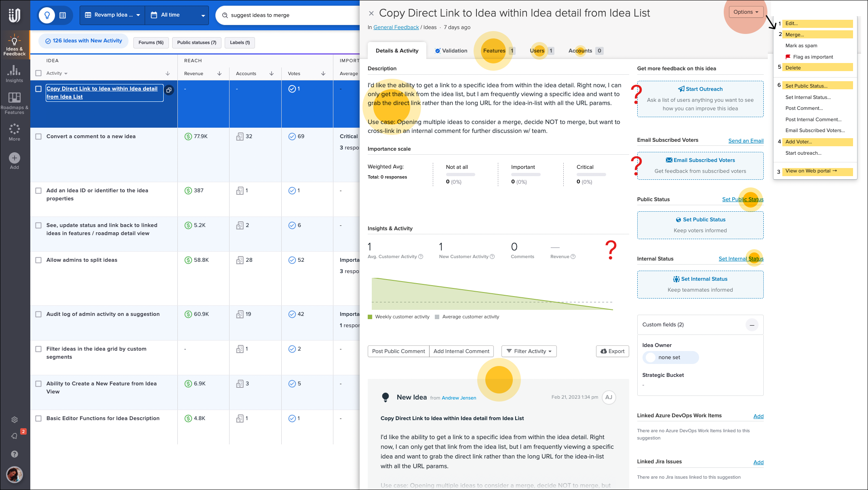
Task: Open the All time date range dropdown
Action: [177, 15]
